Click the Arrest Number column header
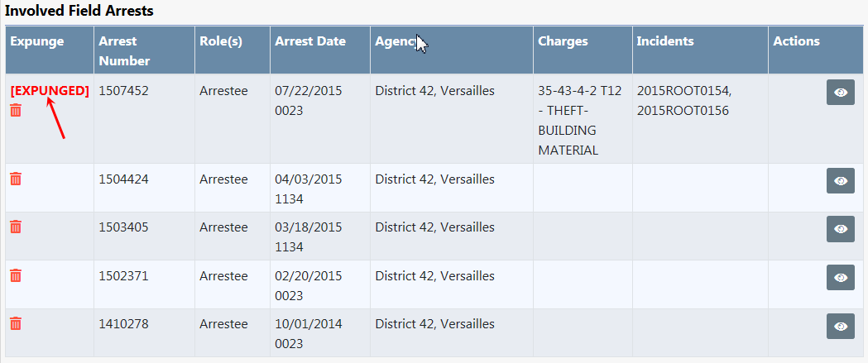Screen dimensions: 868x363 [x=124, y=50]
